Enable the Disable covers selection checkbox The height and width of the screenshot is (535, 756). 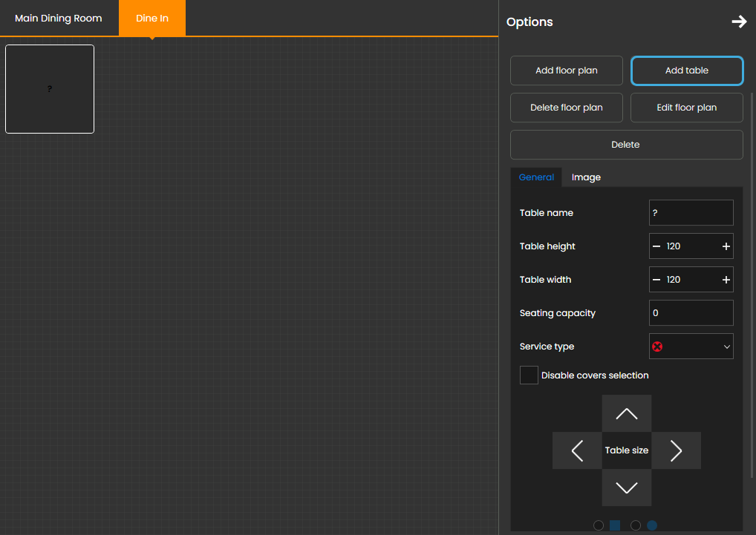coord(529,375)
